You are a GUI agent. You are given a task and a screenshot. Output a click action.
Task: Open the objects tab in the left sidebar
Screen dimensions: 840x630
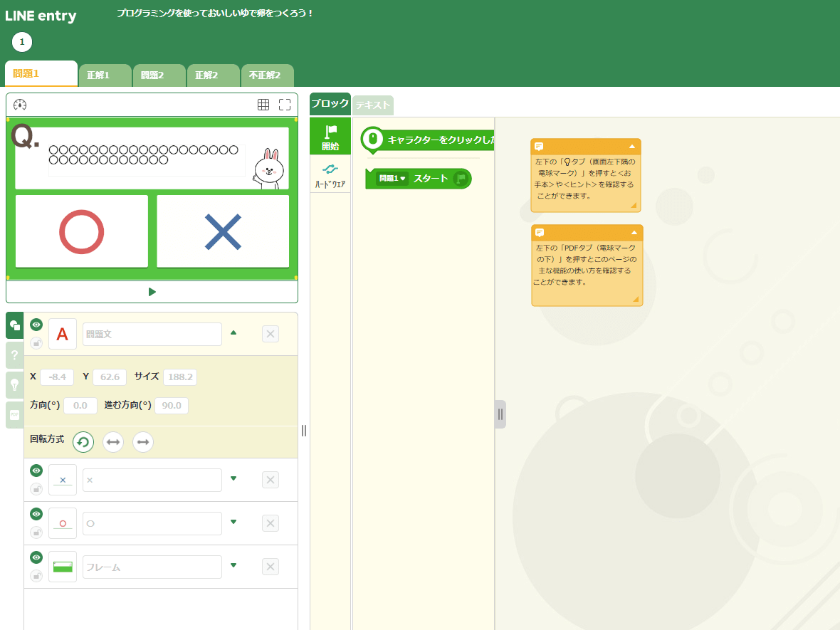tap(14, 325)
